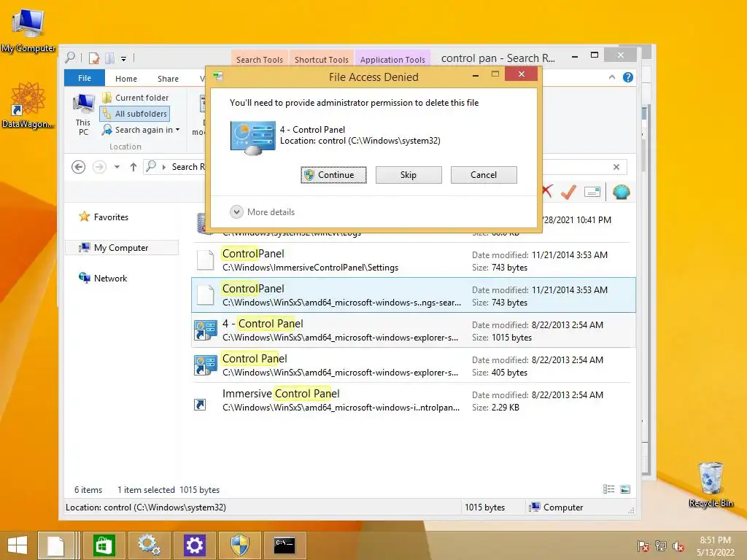Click the Explorer forward navigation arrow

(99, 167)
